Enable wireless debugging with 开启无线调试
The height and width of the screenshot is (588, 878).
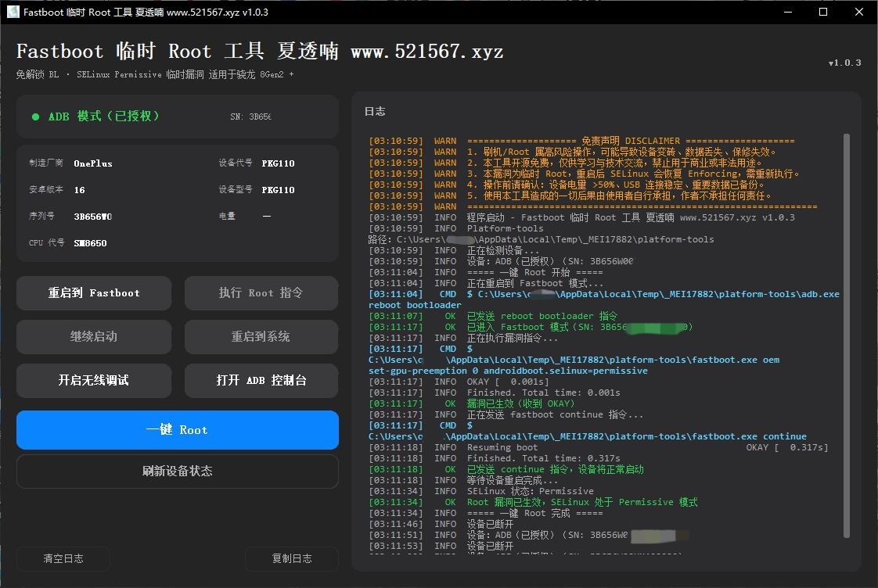pyautogui.click(x=93, y=381)
